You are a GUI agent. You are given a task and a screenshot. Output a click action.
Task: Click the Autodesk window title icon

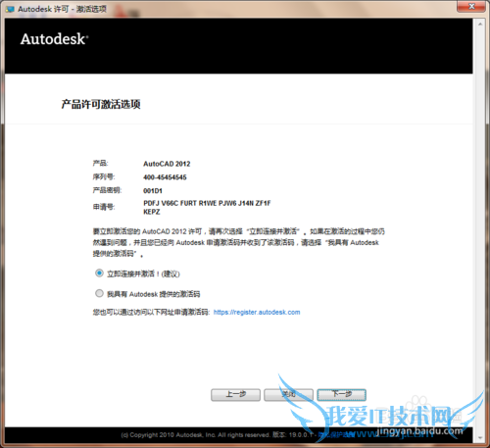(10, 9)
